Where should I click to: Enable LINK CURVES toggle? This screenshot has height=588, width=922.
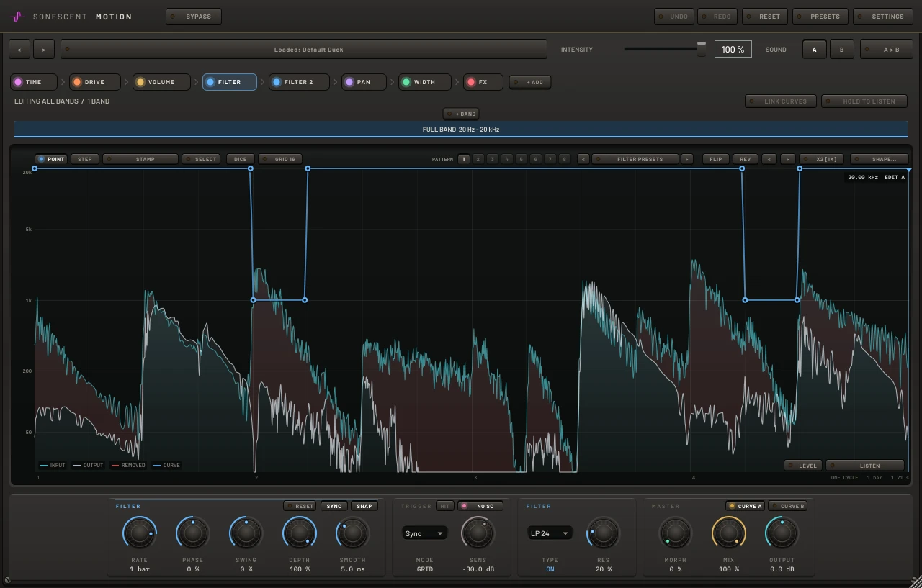tap(780, 101)
